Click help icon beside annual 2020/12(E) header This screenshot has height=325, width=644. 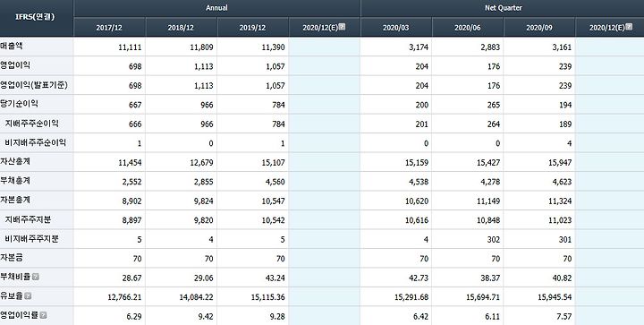pos(342,27)
